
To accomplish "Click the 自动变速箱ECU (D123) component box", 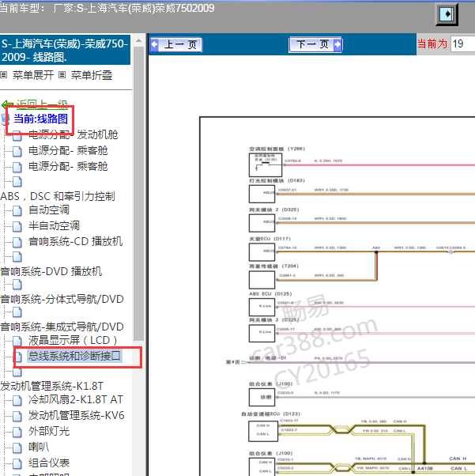I will (x=263, y=431).
